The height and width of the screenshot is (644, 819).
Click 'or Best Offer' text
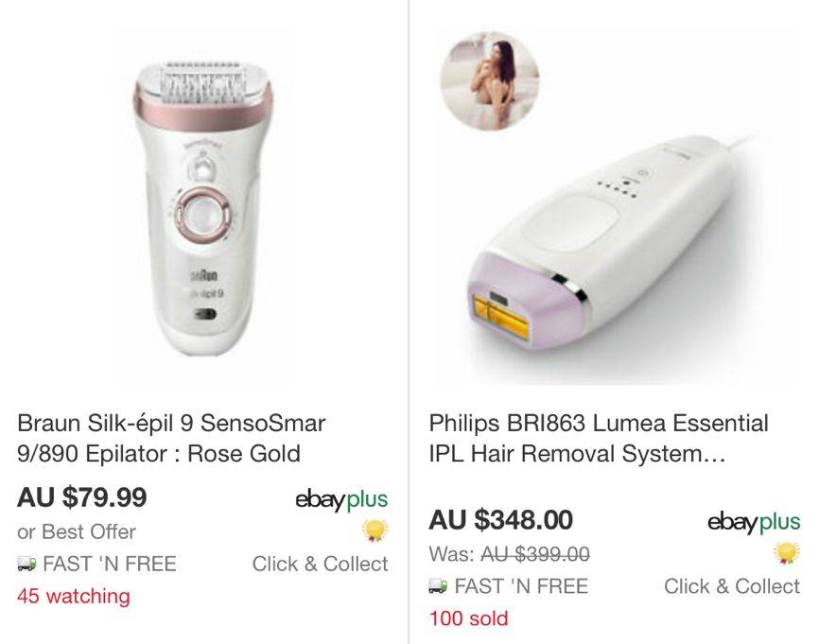pos(77,531)
